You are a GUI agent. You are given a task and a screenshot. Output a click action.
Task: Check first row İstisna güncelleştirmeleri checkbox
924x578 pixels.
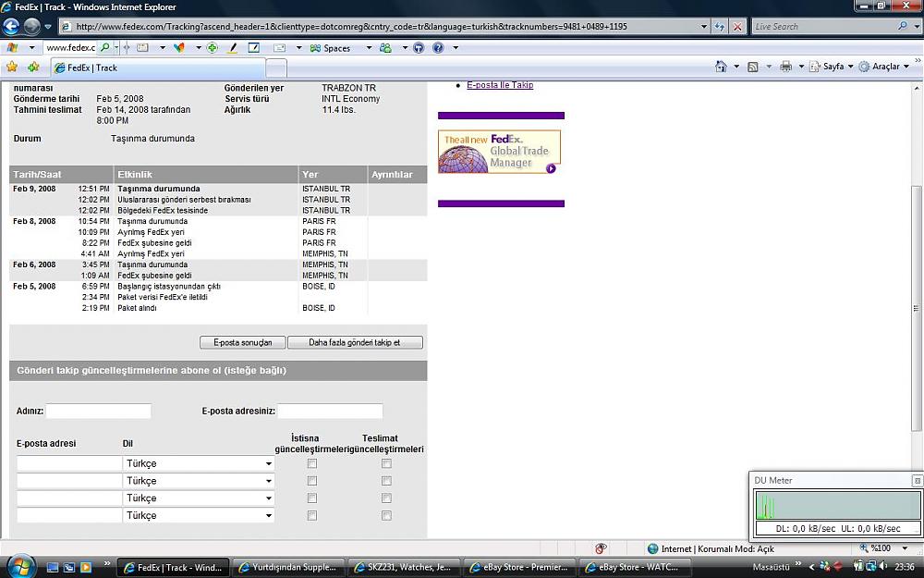click(312, 463)
